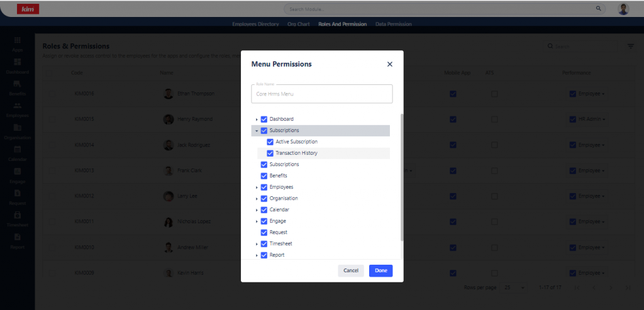Expand the Timesheet tree node arrow
Screen dimensions: 644x310
[257, 244]
